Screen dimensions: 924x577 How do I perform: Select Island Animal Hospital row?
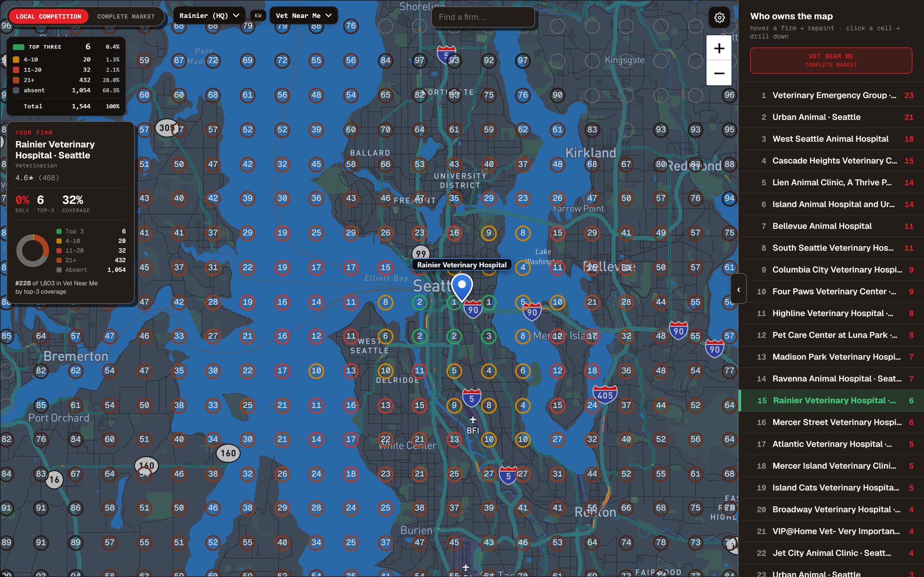[x=832, y=204]
